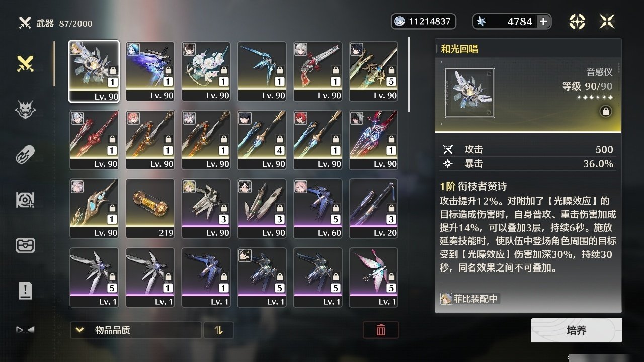The height and width of the screenshot is (362, 644).
Task: Open the weapons tab crossed-swords icon
Action: pyautogui.click(x=25, y=64)
